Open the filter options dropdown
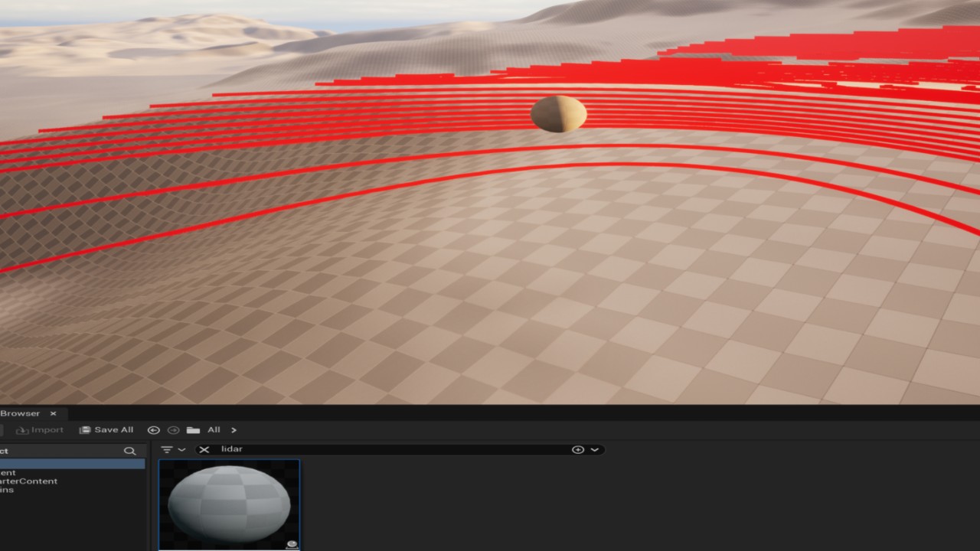 [x=173, y=450]
